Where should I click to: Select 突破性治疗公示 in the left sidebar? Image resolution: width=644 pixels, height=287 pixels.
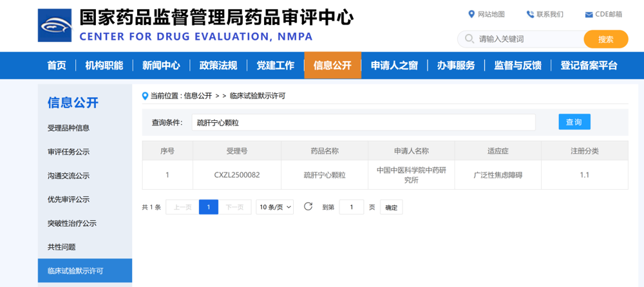click(72, 223)
